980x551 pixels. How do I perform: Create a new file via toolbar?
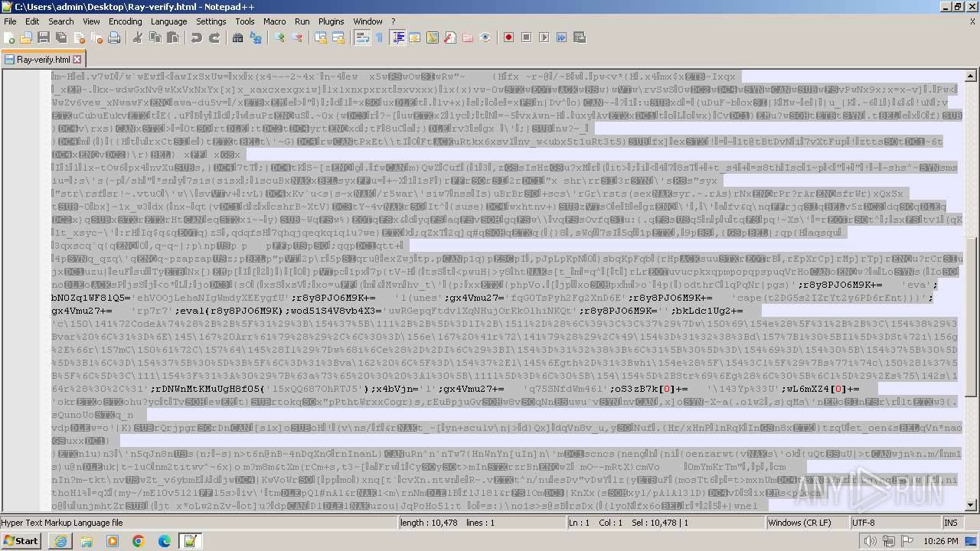[x=9, y=37]
